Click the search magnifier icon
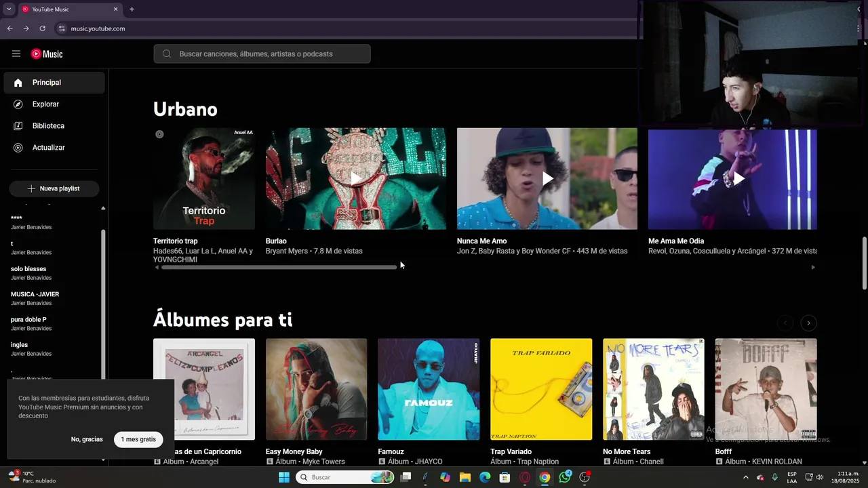This screenshot has width=868, height=488. point(167,54)
